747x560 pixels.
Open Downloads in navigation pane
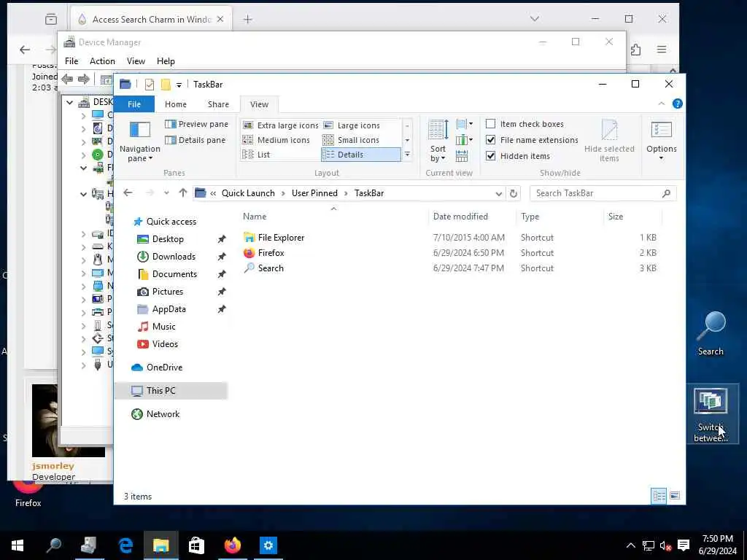click(174, 257)
